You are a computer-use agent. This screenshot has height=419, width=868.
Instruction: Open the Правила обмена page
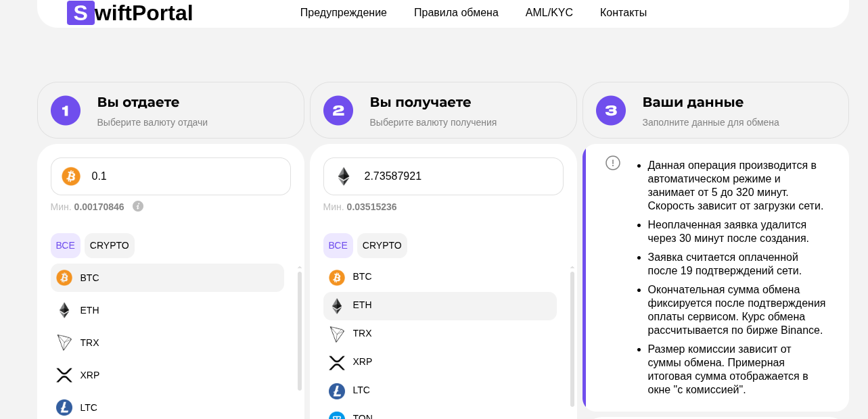(x=456, y=12)
